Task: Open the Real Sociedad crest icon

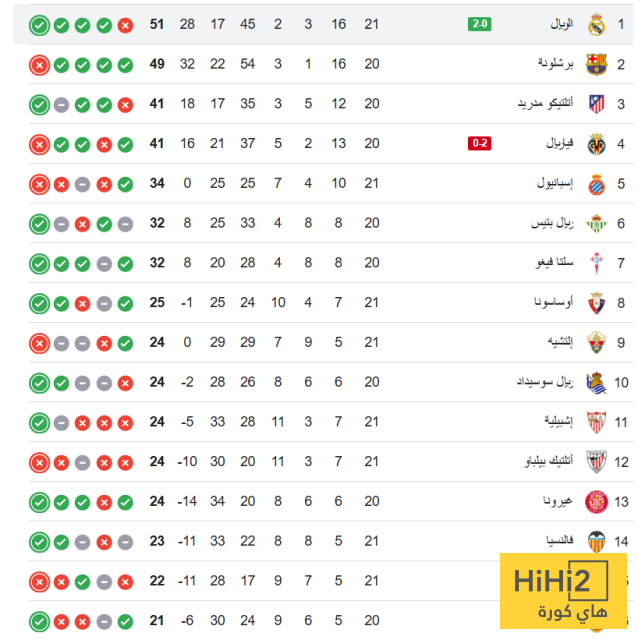Action: tap(597, 382)
